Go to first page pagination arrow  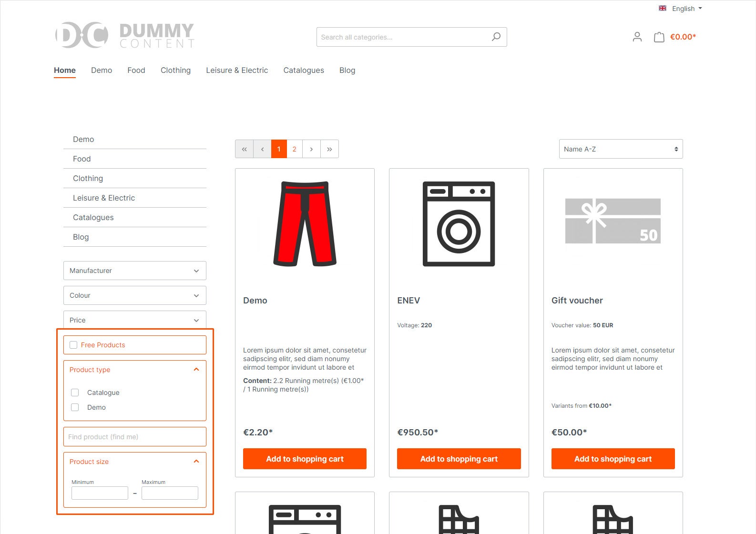pos(244,149)
